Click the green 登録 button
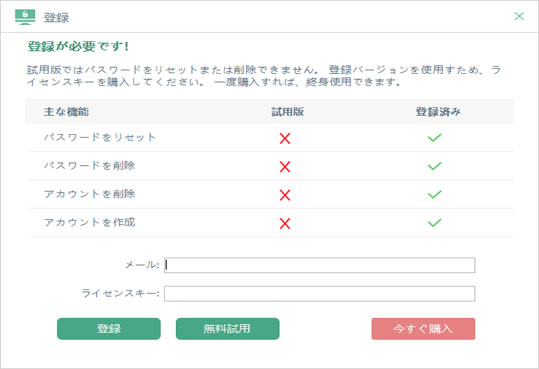Viewport: 539px width, 369px height. (109, 329)
